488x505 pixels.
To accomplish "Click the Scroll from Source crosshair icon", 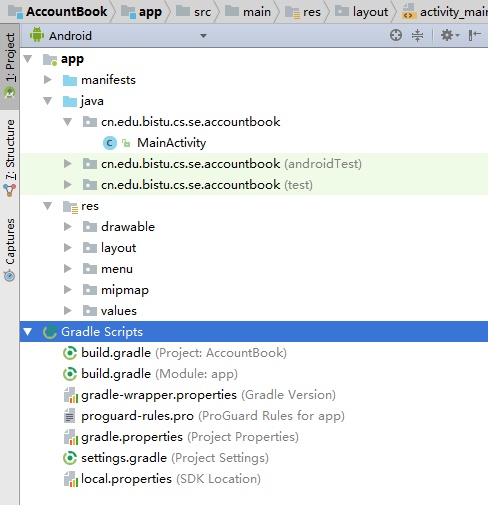I will [396, 35].
